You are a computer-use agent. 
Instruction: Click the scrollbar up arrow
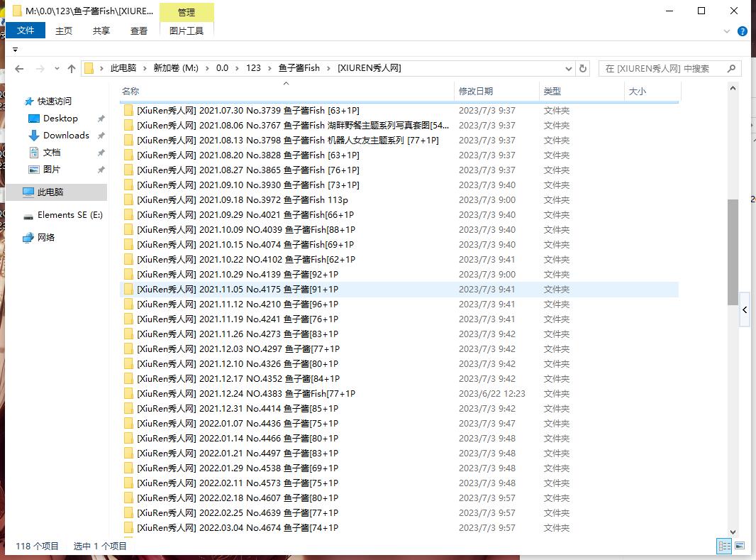click(733, 88)
